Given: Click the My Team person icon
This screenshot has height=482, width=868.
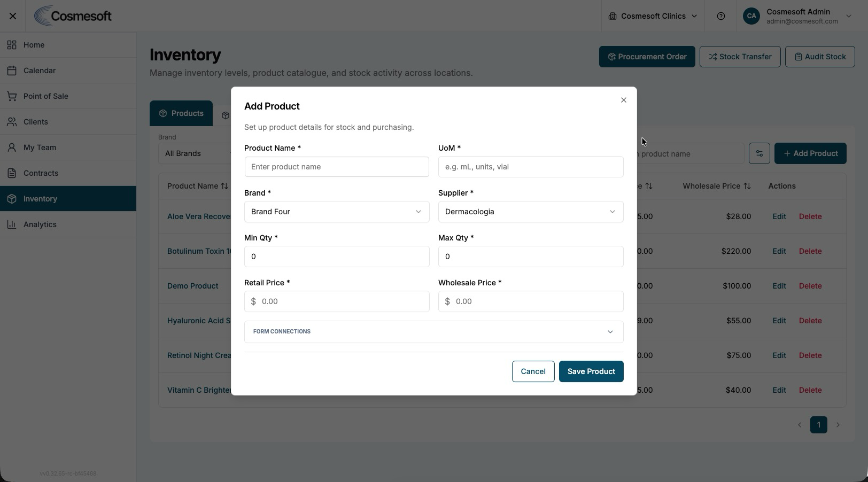Looking at the screenshot, I should pyautogui.click(x=12, y=147).
